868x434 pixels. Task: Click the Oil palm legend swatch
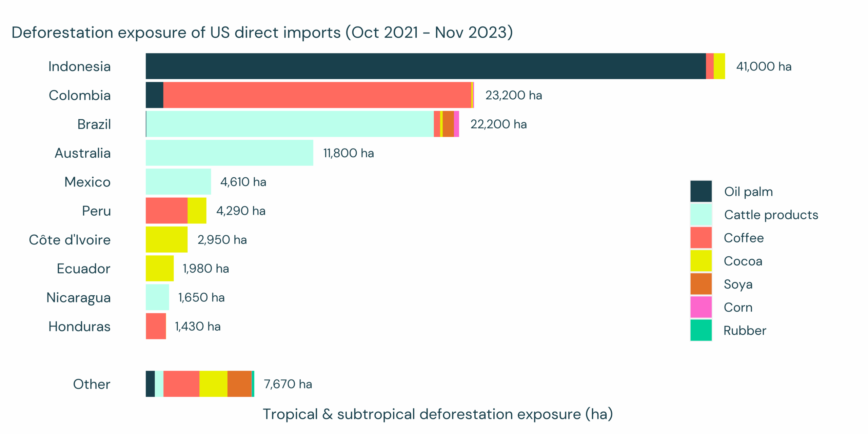pyautogui.click(x=701, y=191)
